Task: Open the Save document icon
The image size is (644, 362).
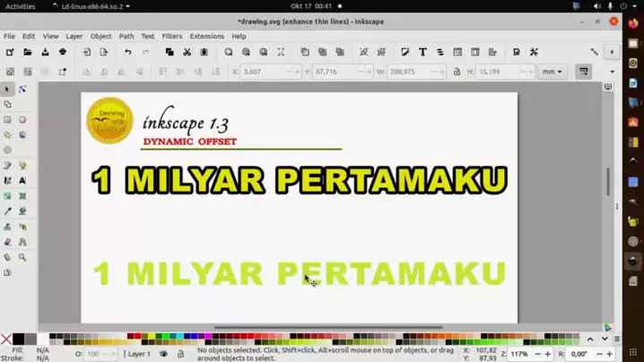Action: pos(45,53)
